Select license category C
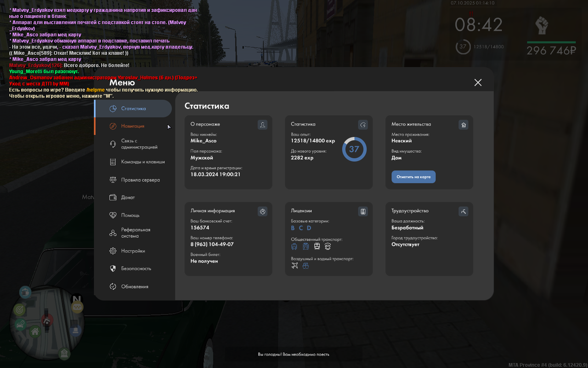This screenshot has height=368, width=588. pyautogui.click(x=301, y=228)
